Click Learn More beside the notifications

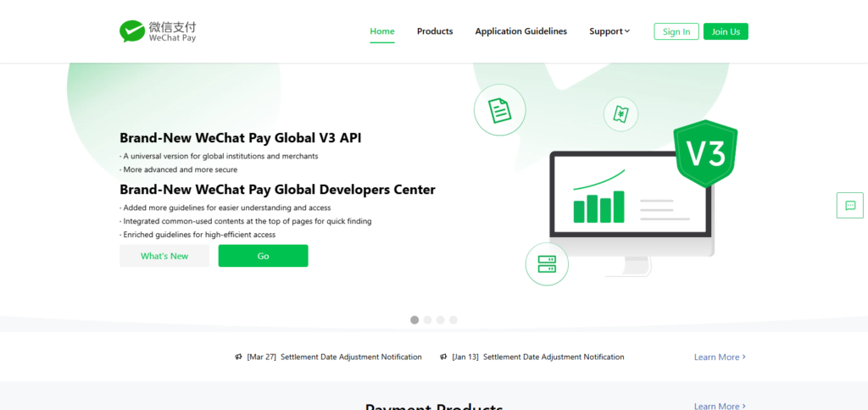click(721, 357)
